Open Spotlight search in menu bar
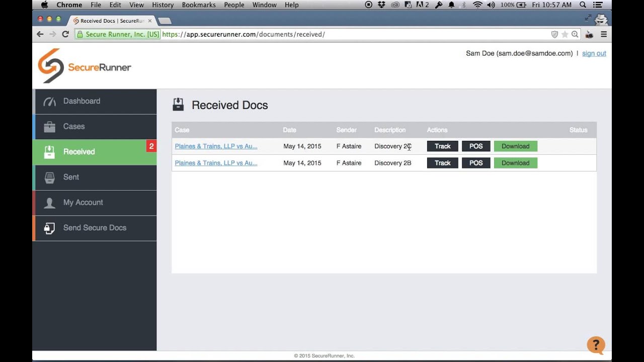 coord(583,5)
